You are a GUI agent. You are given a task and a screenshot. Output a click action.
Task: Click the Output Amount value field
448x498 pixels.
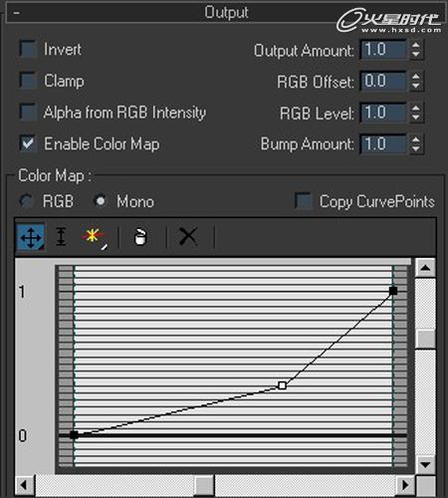coord(383,50)
